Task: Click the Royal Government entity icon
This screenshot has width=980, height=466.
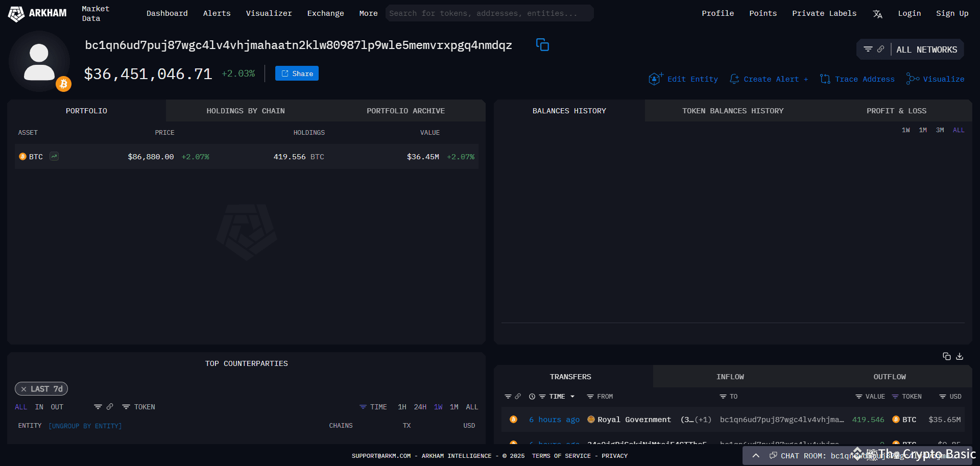Action: (x=591, y=419)
